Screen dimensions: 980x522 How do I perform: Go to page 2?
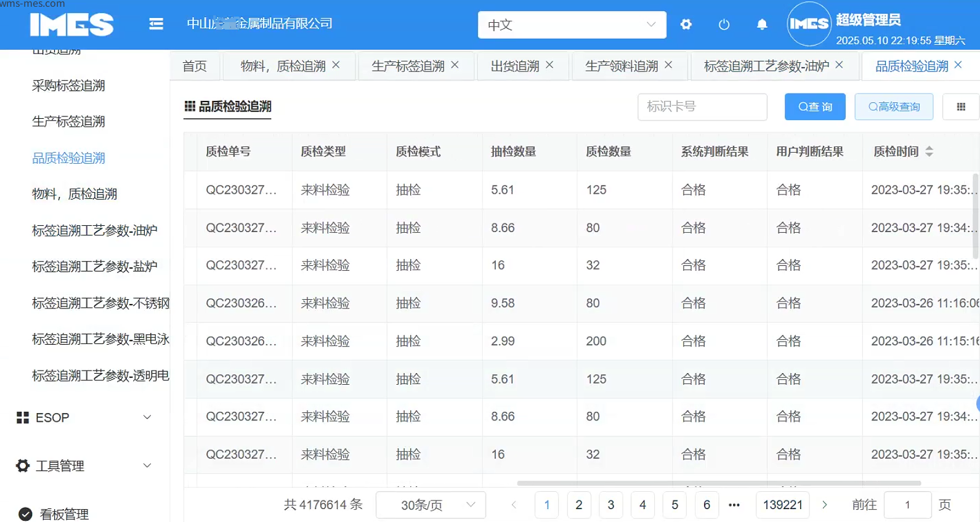tap(579, 505)
